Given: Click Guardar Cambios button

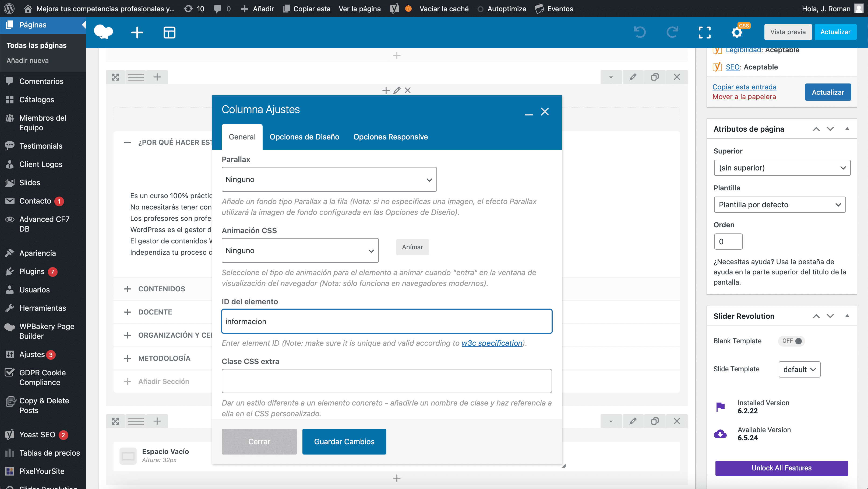Looking at the screenshot, I should pyautogui.click(x=344, y=441).
